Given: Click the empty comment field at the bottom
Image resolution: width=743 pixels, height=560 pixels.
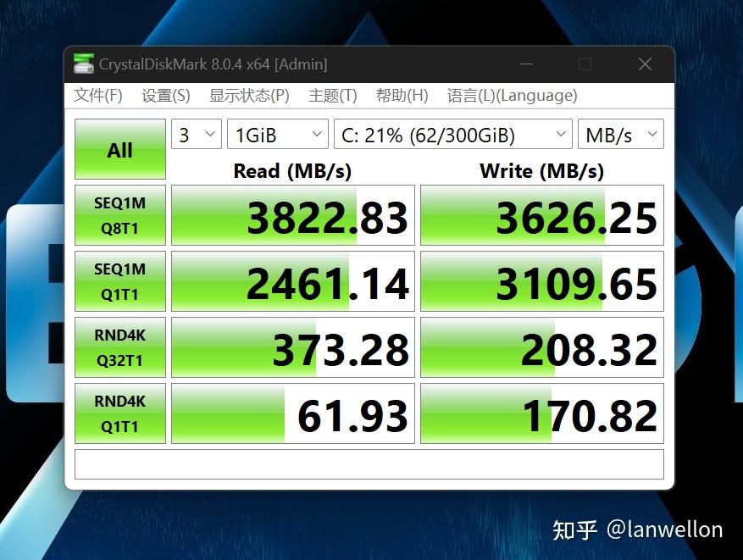Looking at the screenshot, I should coord(369,464).
